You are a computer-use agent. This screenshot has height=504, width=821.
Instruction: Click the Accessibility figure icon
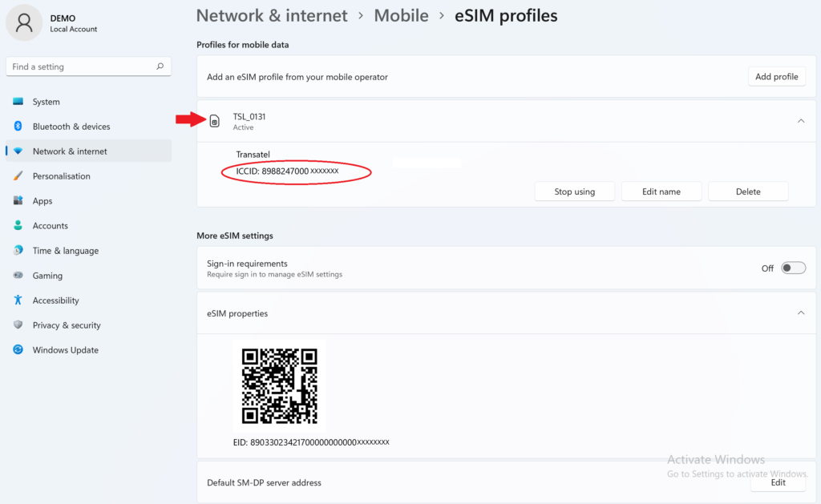(18, 300)
